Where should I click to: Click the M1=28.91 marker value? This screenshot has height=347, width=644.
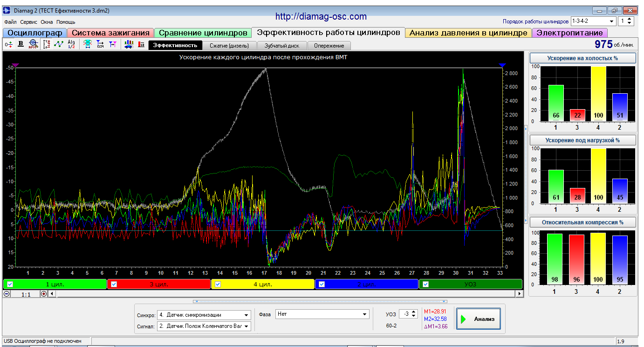click(435, 311)
